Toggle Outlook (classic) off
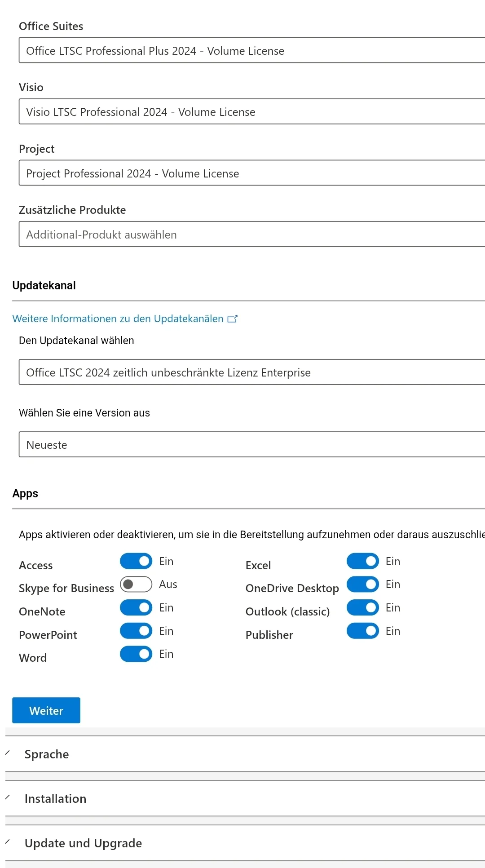Image resolution: width=485 pixels, height=868 pixels. [x=363, y=607]
